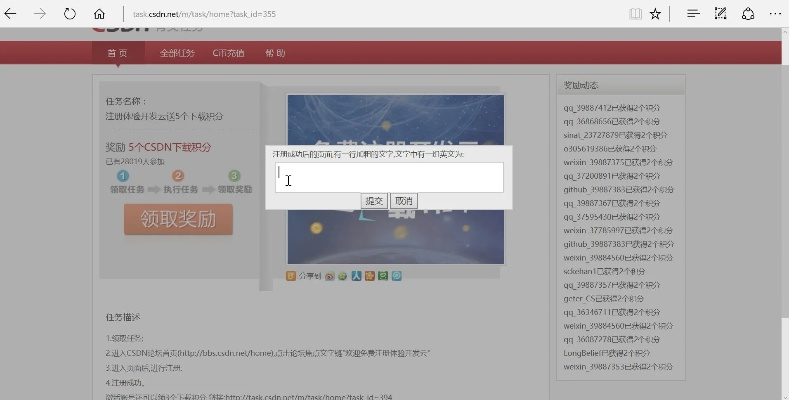Click row qq_39887357 in reward list
This screenshot has width=789, height=400.
click(x=611, y=284)
